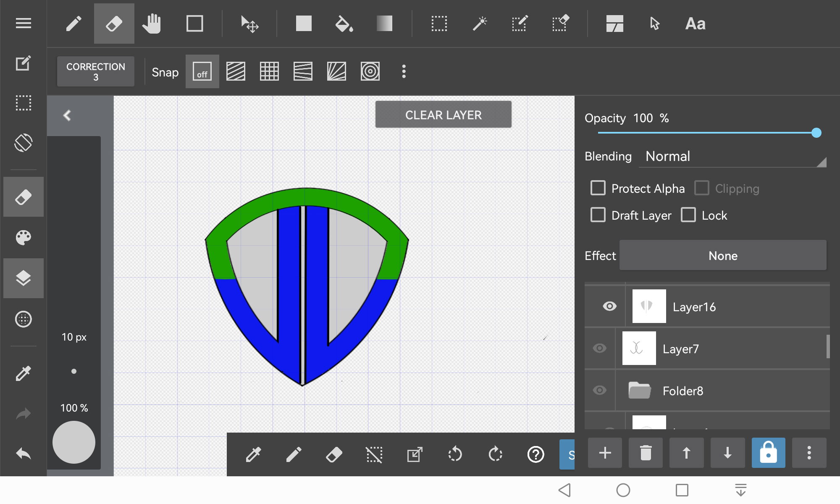This screenshot has width=840, height=504.
Task: Open the Edit menu icon in left sidebar
Action: point(24,63)
